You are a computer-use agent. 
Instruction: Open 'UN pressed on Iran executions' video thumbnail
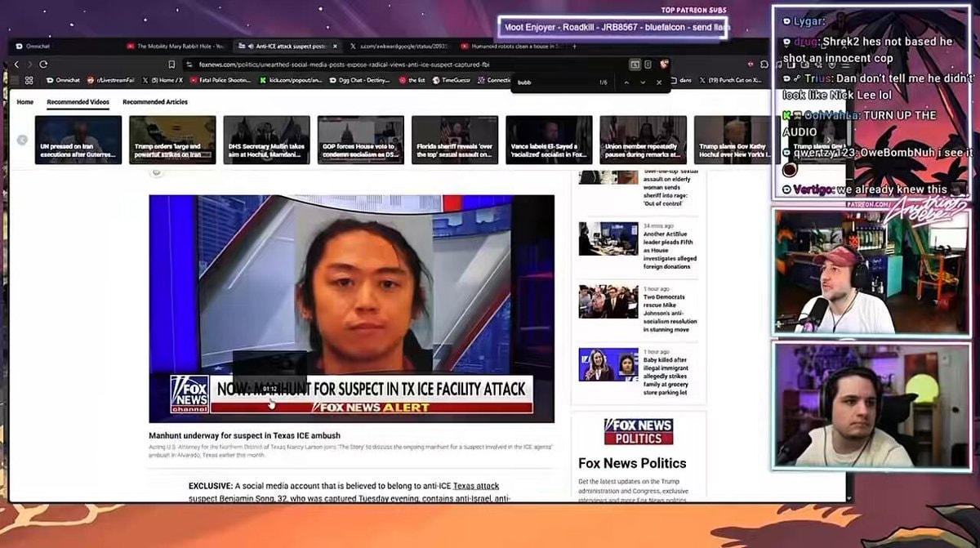pyautogui.click(x=78, y=140)
